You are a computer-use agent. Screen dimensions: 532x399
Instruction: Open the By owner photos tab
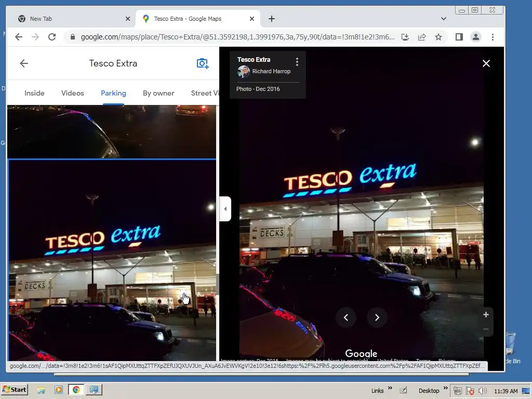coord(158,93)
